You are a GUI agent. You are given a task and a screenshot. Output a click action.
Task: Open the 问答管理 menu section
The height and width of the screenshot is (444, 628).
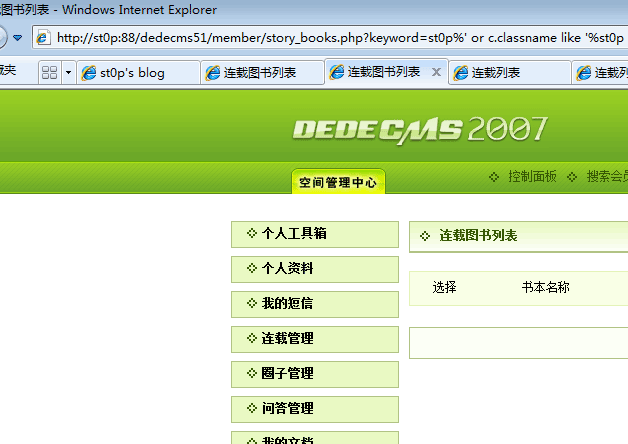tap(315, 409)
